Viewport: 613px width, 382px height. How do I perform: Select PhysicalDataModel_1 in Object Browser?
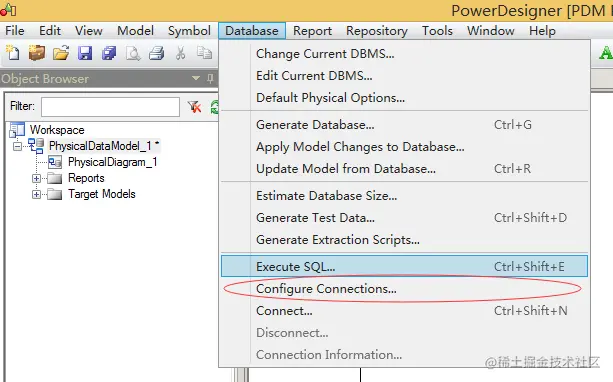pyautogui.click(x=104, y=146)
